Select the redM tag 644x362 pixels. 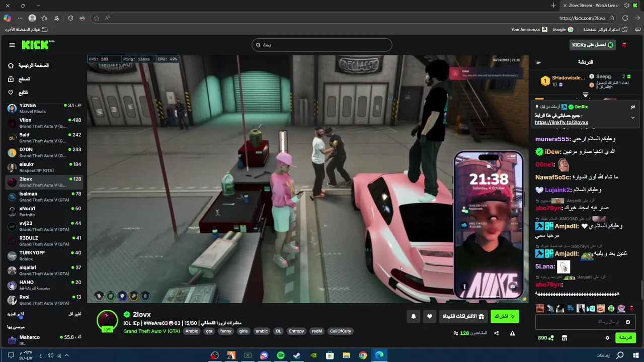pyautogui.click(x=317, y=331)
